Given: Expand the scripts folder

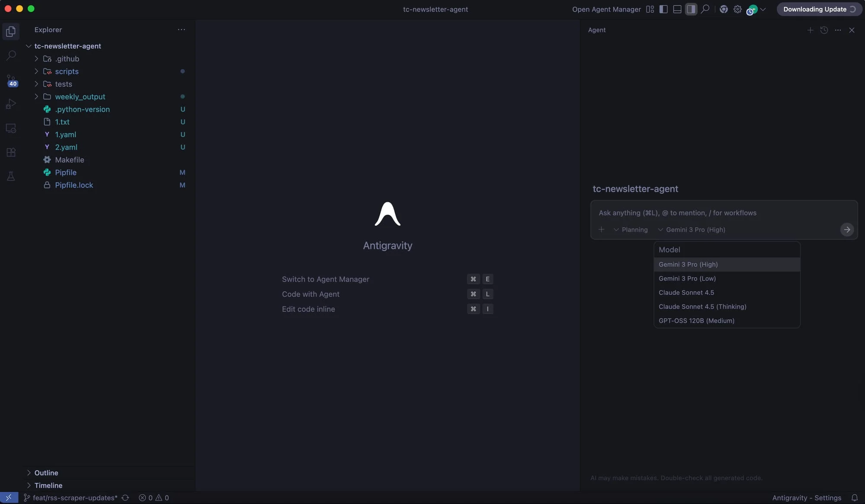Looking at the screenshot, I should pos(67,71).
